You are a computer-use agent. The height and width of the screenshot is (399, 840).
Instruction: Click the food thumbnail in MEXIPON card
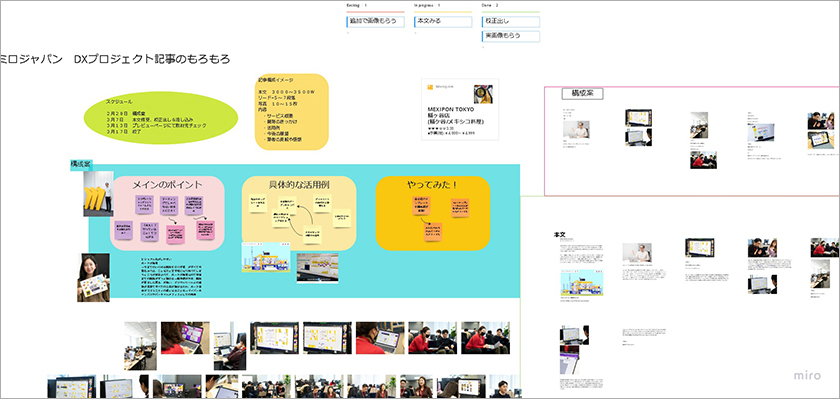(x=483, y=94)
